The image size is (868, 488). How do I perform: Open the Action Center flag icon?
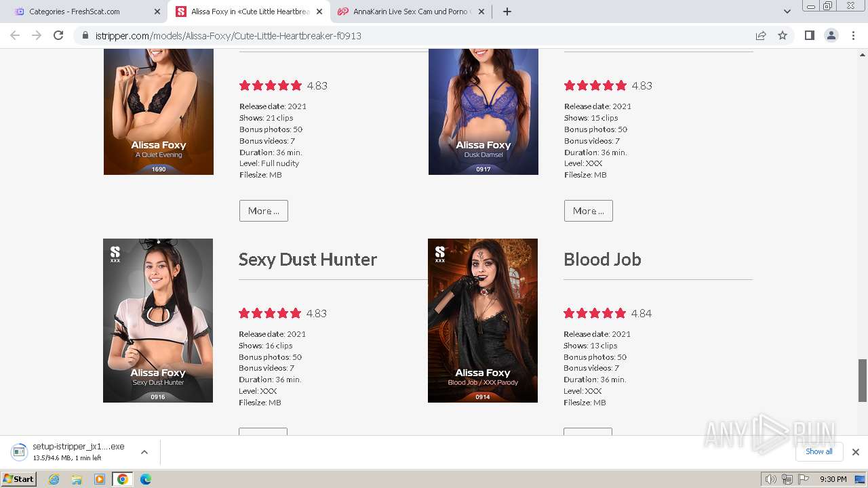pyautogui.click(x=803, y=479)
